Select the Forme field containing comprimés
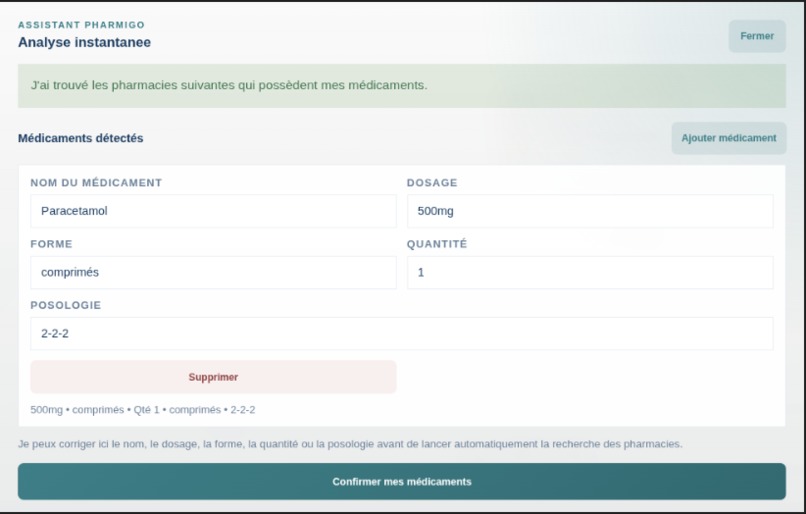Screen dimensions: 806x514 point(213,272)
